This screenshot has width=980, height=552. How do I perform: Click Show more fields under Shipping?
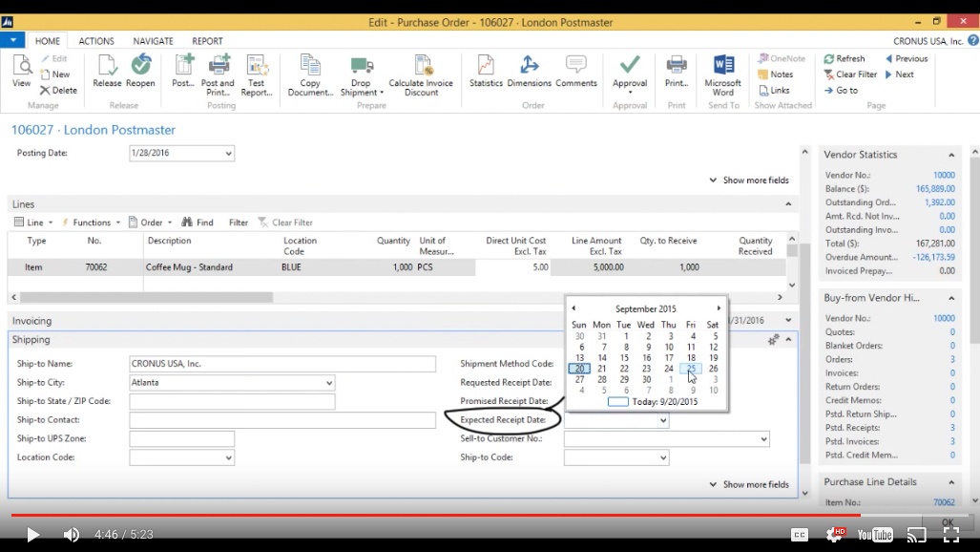tap(749, 484)
